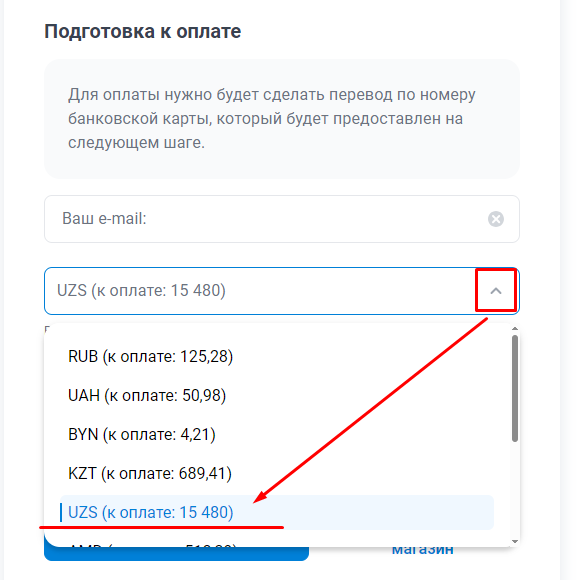
Task: Open the "магазин" link
Action: click(422, 550)
